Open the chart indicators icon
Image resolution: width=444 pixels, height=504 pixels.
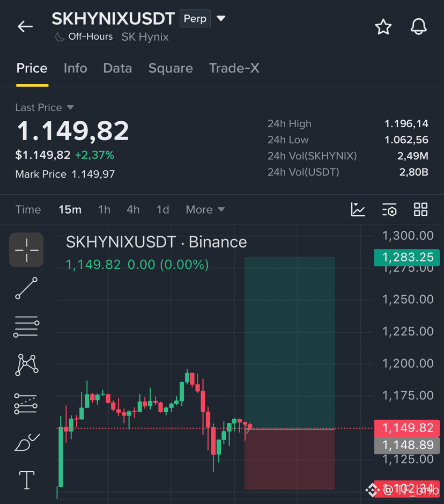coord(358,209)
